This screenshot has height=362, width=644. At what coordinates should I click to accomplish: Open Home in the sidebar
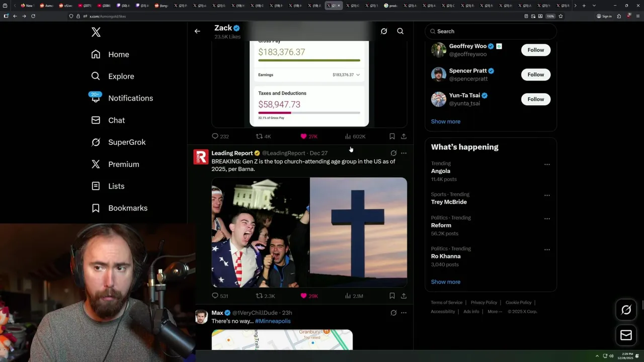coord(110,54)
